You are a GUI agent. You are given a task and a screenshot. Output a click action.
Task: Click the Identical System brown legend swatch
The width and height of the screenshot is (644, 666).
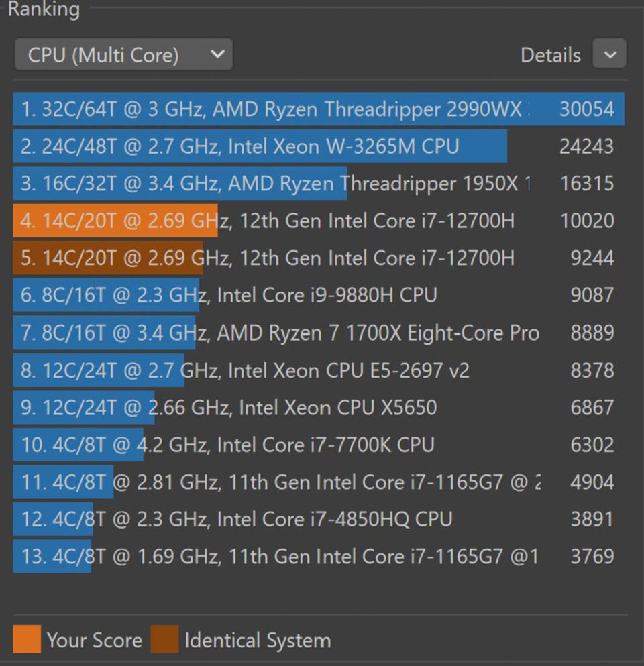pos(164,639)
